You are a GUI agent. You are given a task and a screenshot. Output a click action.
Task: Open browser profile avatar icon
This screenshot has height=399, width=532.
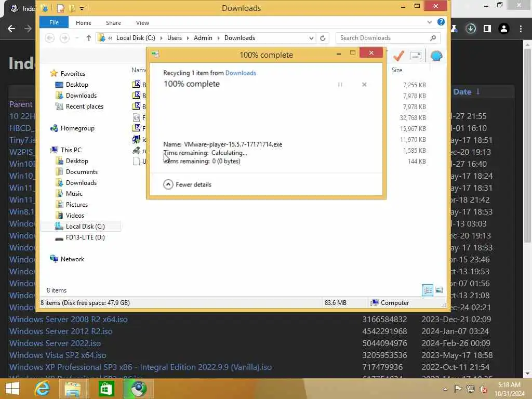pos(504,29)
